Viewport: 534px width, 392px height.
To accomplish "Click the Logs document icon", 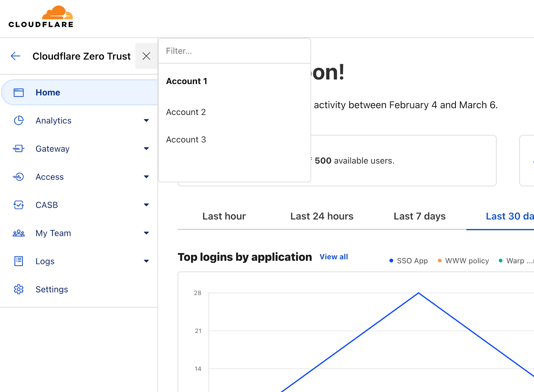I will coord(19,261).
